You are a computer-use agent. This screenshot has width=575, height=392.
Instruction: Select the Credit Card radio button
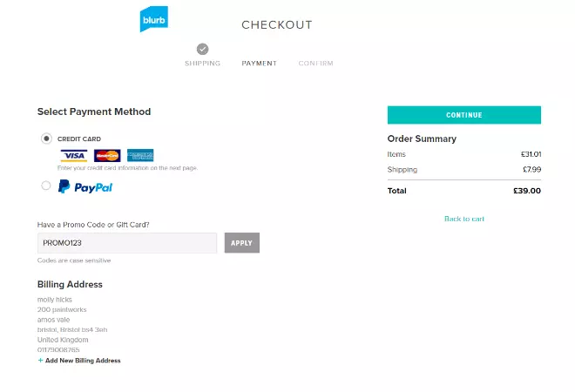(x=46, y=139)
